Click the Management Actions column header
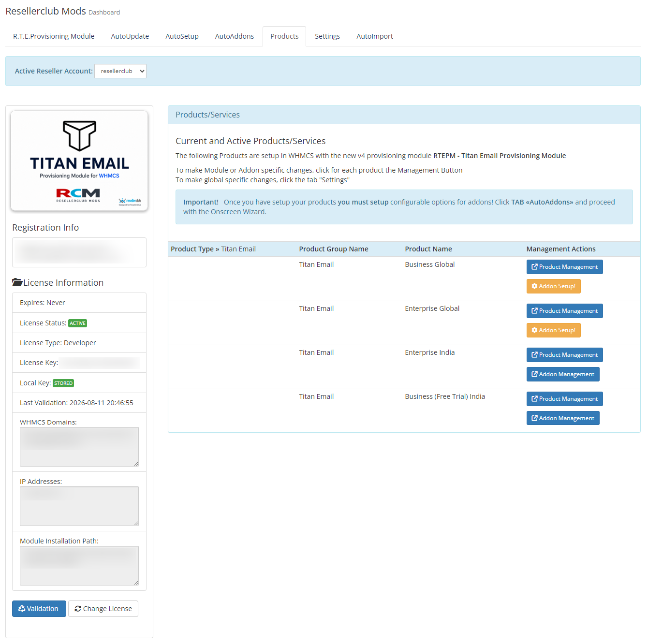The image size is (648, 644). (561, 249)
